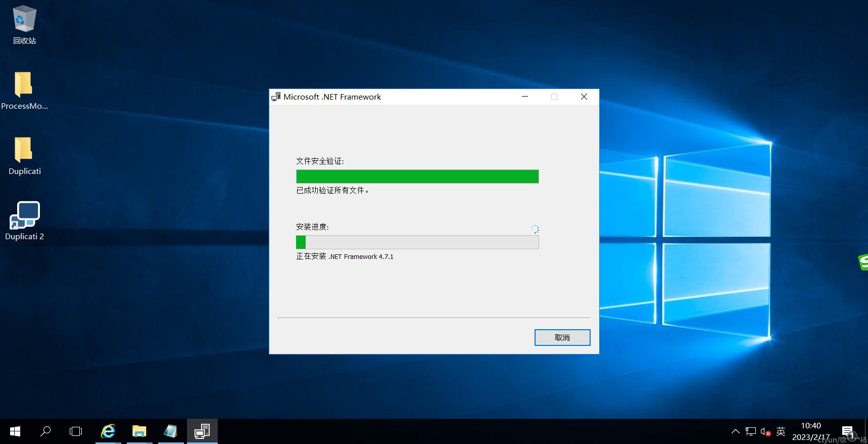868x444 pixels.
Task: Open the network status tray icon
Action: [x=751, y=431]
